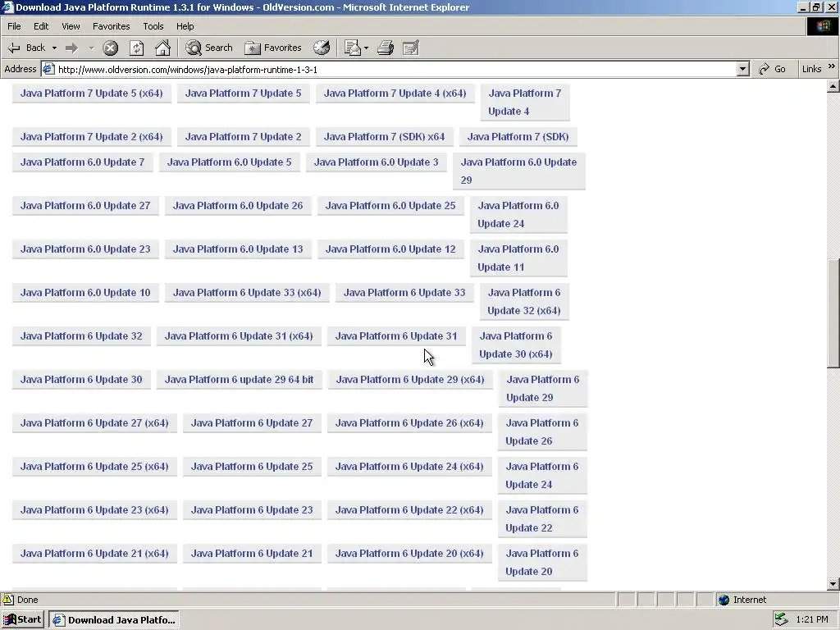
Task: Click scrollbar down arrow
Action: pos(833,584)
